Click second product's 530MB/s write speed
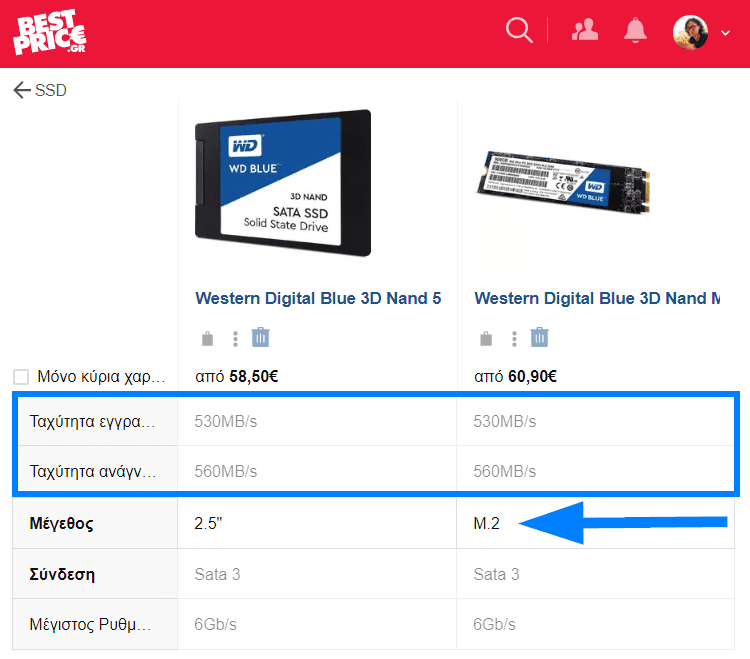Viewport: 750px width, 659px height. 505,421
